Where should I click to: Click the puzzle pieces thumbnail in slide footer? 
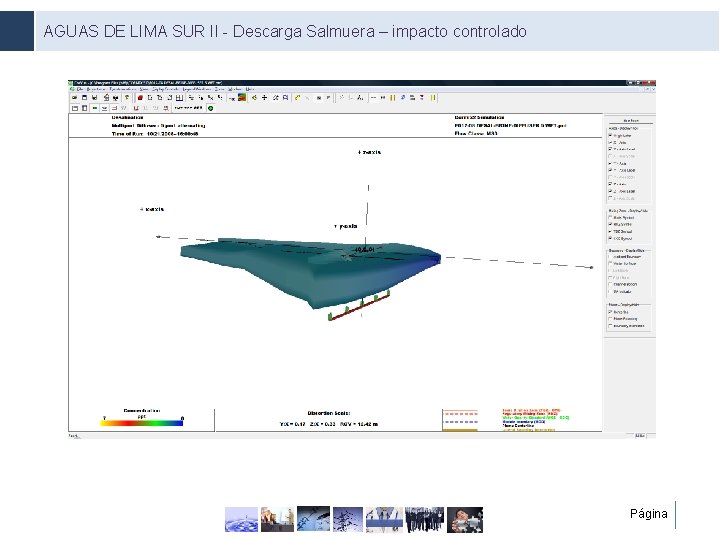click(x=465, y=519)
